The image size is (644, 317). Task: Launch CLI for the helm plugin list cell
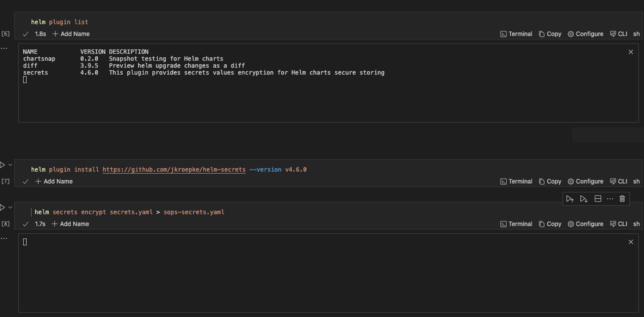click(619, 34)
